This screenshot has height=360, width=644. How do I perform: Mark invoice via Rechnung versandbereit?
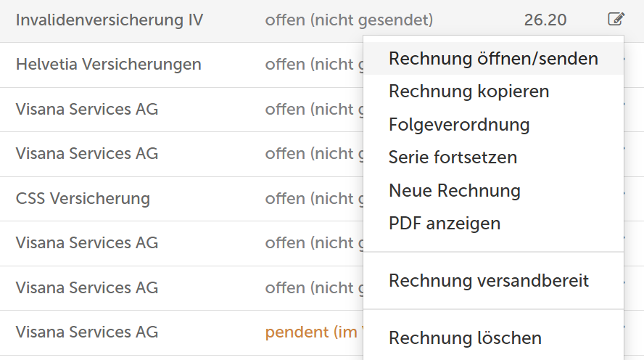coord(493,281)
